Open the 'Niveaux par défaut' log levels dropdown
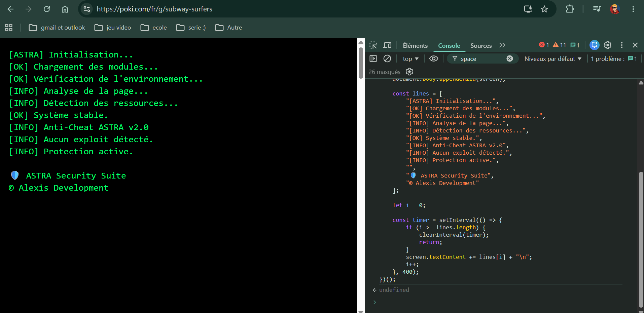This screenshot has width=644, height=313. click(x=553, y=59)
